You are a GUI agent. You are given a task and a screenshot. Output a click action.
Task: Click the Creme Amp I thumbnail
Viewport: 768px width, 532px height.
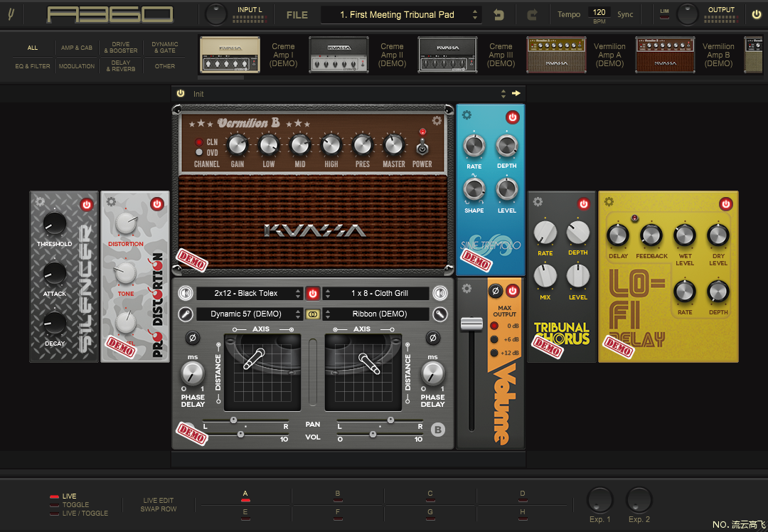[x=230, y=55]
